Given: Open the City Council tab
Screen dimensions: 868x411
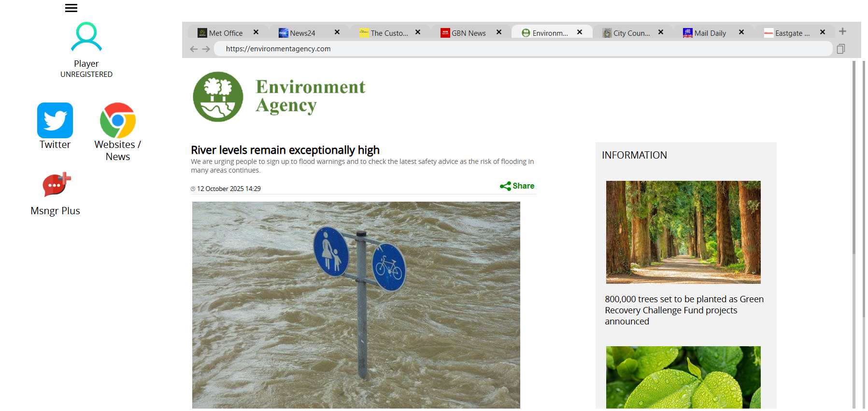Looking at the screenshot, I should 631,33.
